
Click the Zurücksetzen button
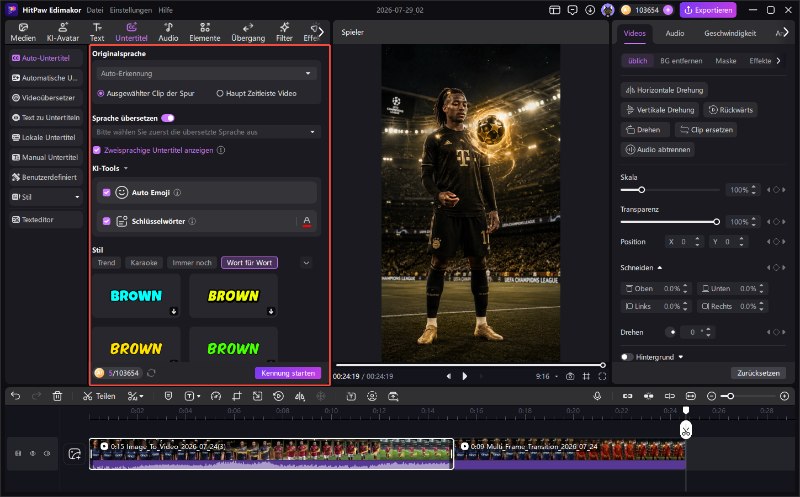click(x=758, y=373)
